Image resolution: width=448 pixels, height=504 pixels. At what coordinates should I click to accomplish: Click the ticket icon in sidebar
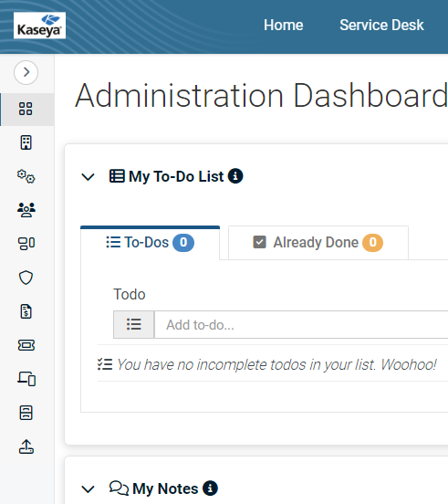click(26, 345)
